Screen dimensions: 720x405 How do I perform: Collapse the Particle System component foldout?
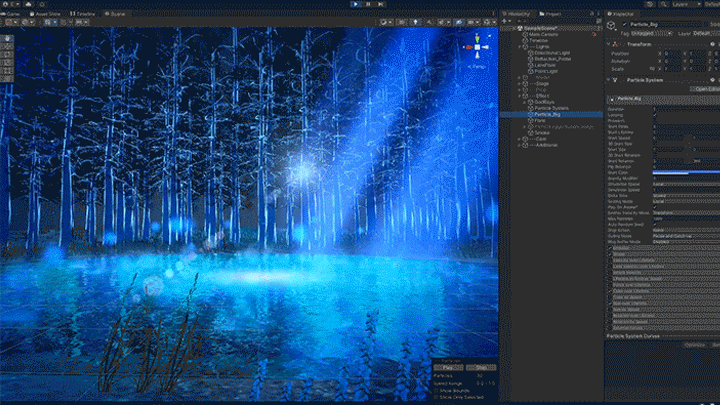pyautogui.click(x=609, y=80)
